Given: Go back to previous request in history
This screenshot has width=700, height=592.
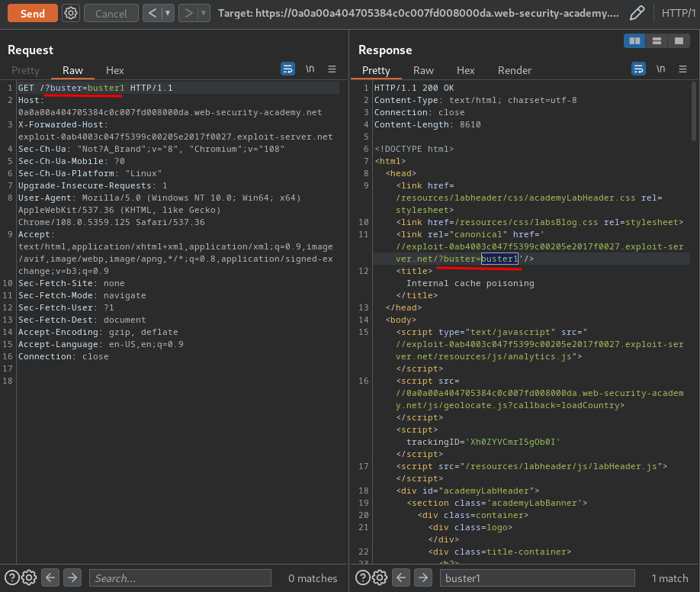Looking at the screenshot, I should pos(153,14).
